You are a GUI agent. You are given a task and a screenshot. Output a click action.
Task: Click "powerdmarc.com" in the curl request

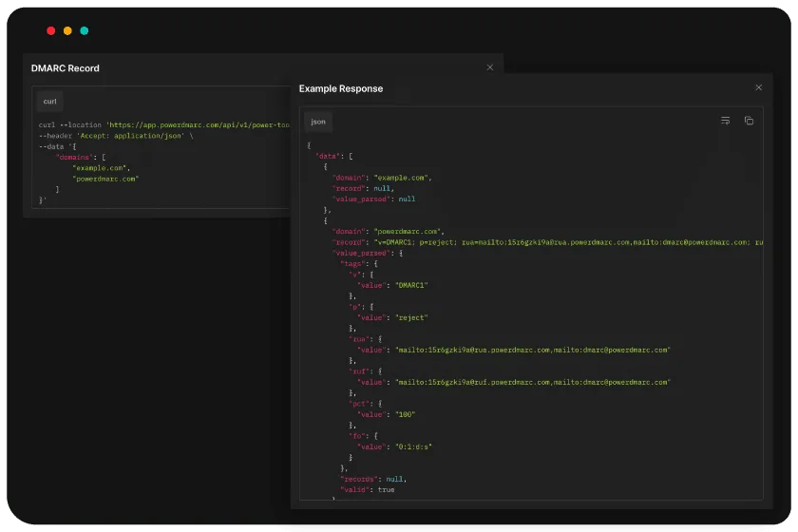pyautogui.click(x=105, y=179)
